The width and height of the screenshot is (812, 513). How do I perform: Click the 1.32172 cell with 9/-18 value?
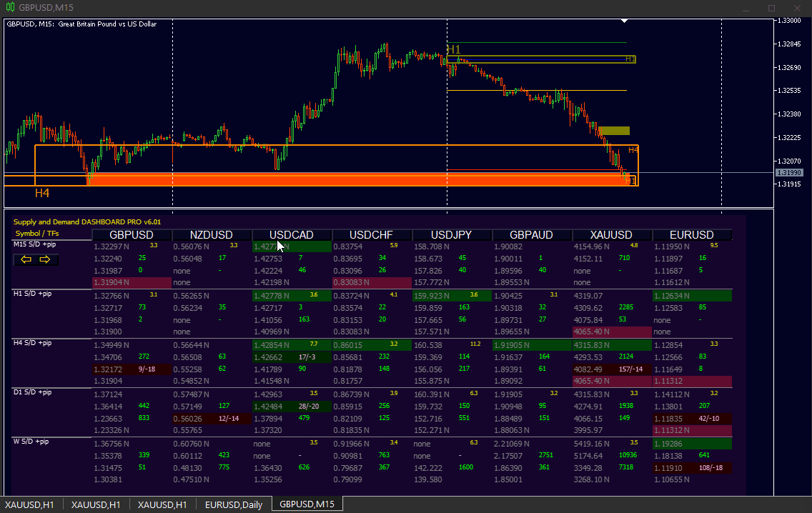click(x=132, y=369)
